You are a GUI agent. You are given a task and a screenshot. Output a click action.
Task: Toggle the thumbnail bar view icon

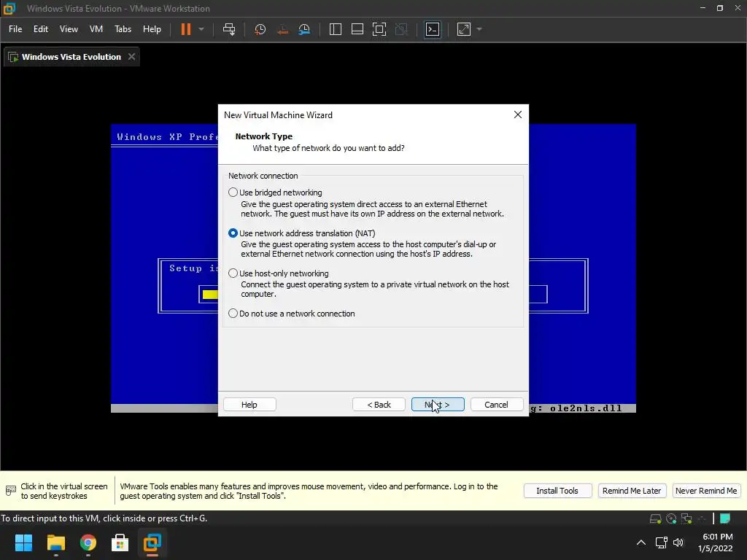pyautogui.click(x=357, y=29)
